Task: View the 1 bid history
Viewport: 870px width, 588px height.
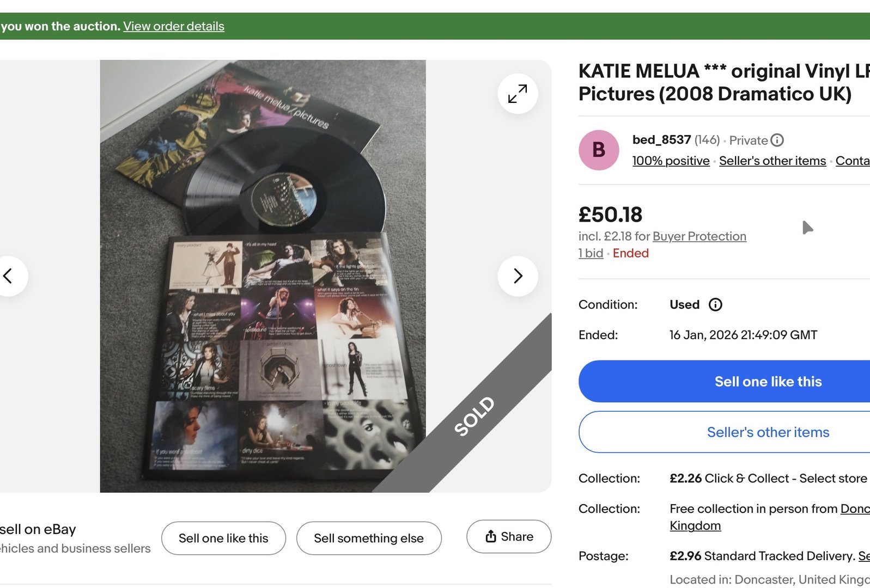Action: [591, 253]
